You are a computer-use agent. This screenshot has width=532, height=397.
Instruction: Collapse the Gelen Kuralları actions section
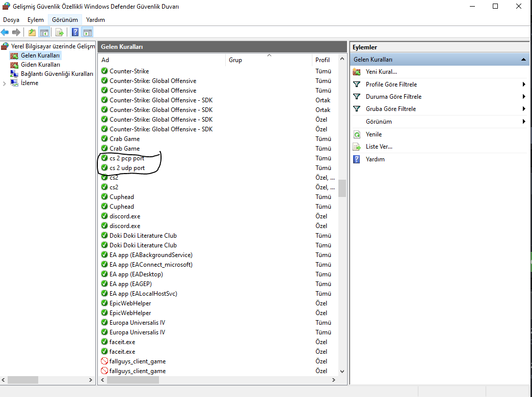point(523,60)
